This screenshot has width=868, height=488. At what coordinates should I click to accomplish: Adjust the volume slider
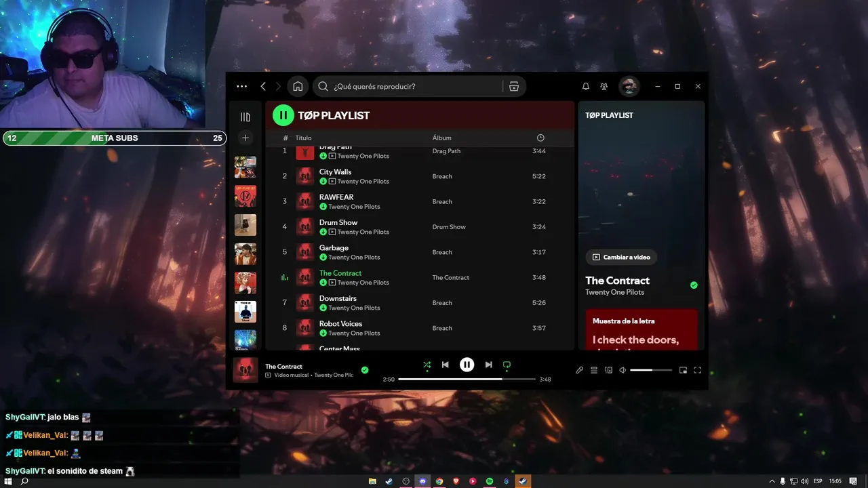[x=651, y=370]
